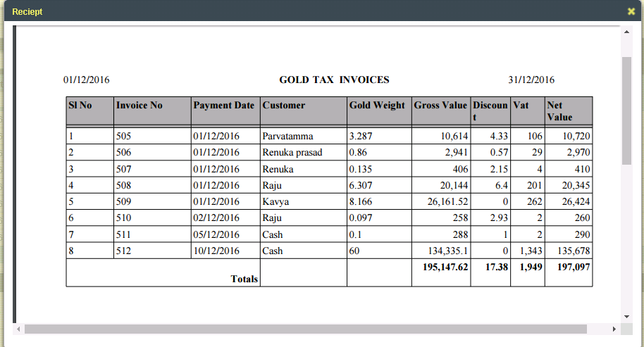Click the total gross value 195,147.62
This screenshot has width=644, height=347.
click(441, 267)
